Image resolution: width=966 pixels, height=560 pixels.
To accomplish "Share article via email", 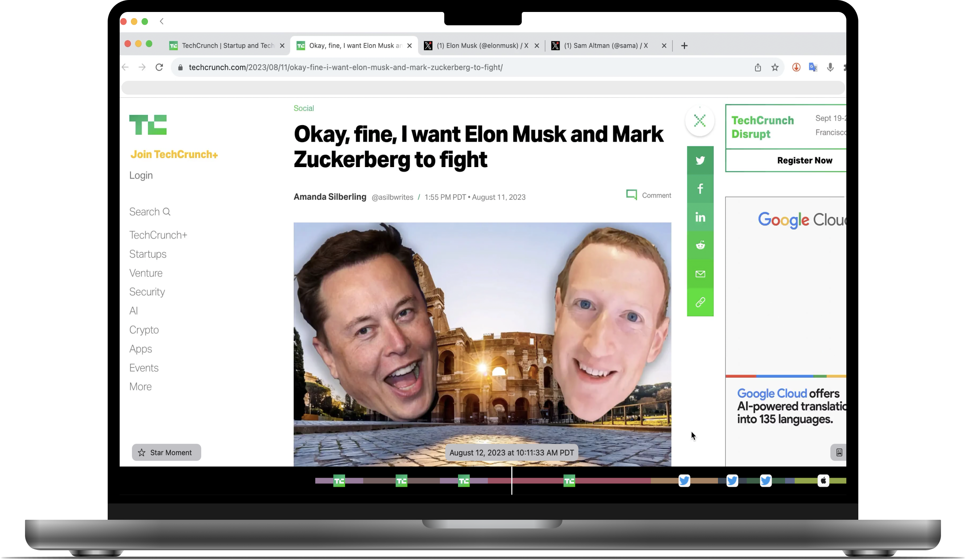I will coord(700,274).
